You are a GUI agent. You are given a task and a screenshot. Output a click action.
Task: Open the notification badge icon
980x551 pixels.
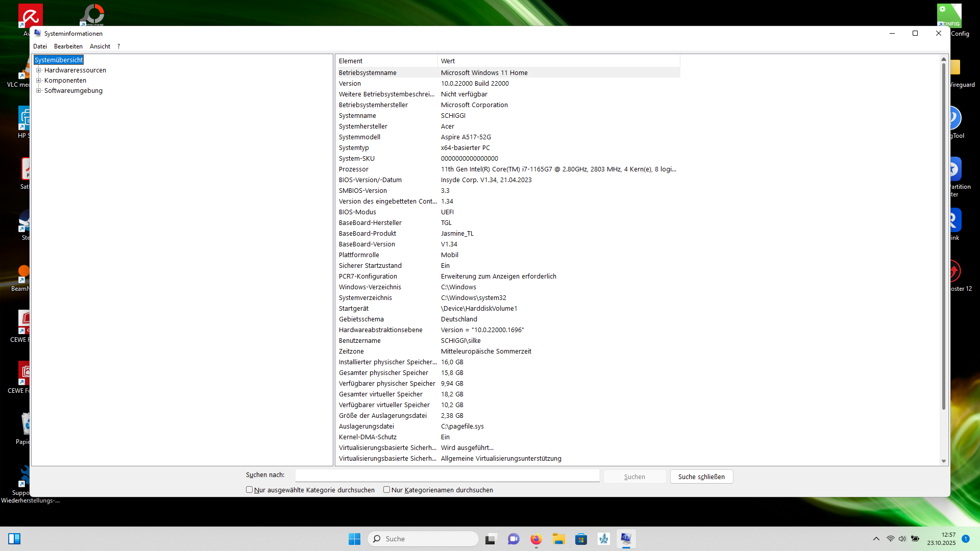pyautogui.click(x=966, y=539)
